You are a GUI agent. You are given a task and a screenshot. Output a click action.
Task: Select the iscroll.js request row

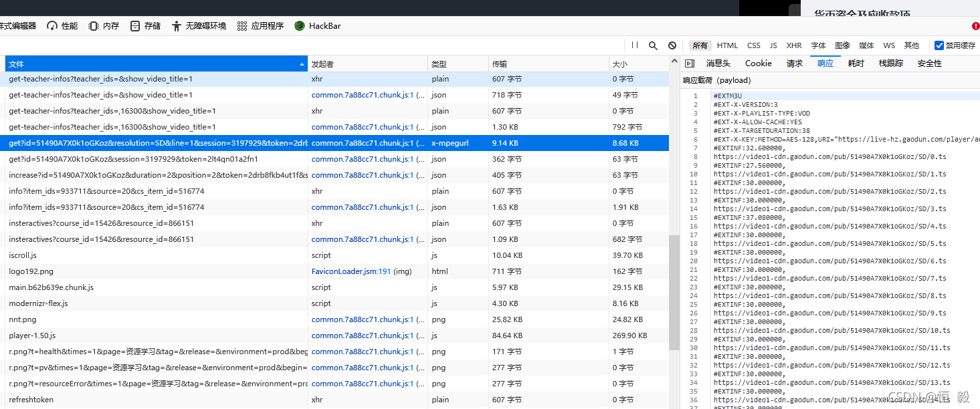click(337, 255)
